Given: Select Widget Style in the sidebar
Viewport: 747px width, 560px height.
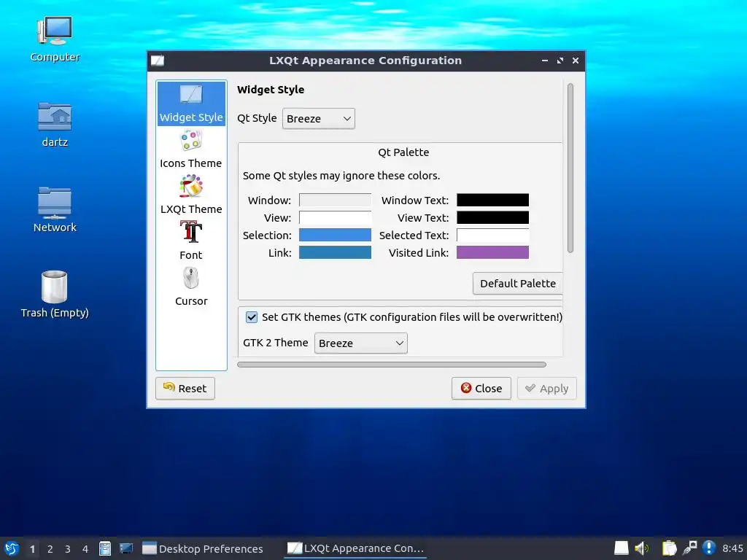Looking at the screenshot, I should (x=191, y=104).
